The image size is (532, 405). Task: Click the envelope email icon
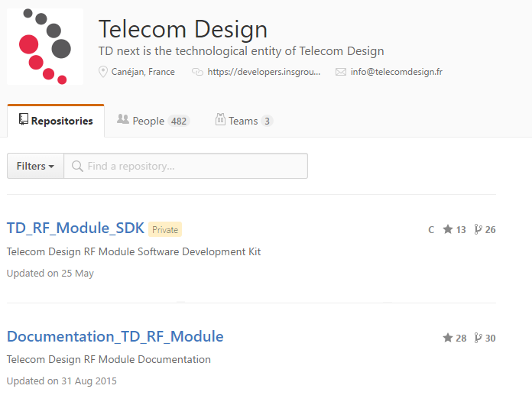(x=341, y=72)
